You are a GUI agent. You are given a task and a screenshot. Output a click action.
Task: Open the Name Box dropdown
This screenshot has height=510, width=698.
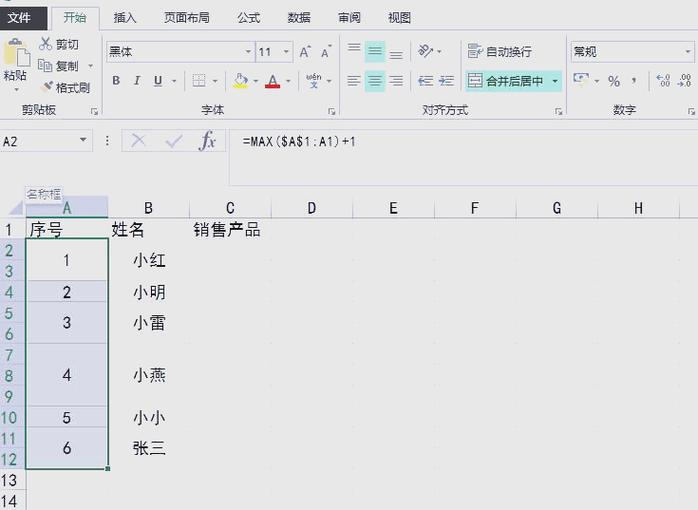(83, 140)
